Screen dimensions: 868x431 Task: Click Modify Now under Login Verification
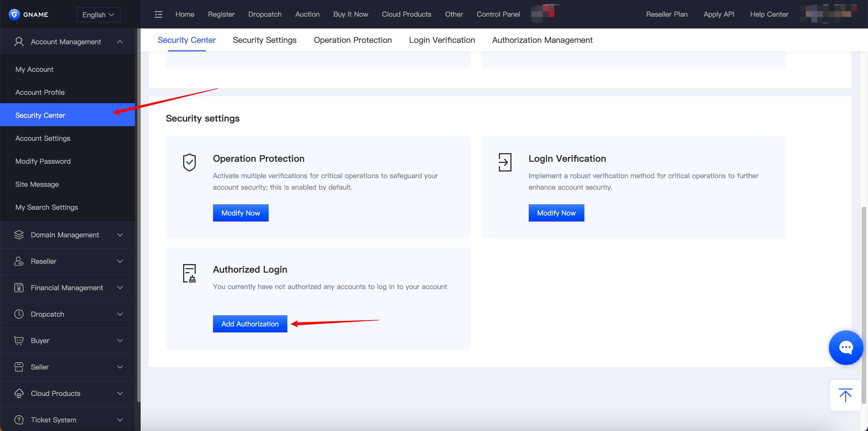pyautogui.click(x=556, y=213)
